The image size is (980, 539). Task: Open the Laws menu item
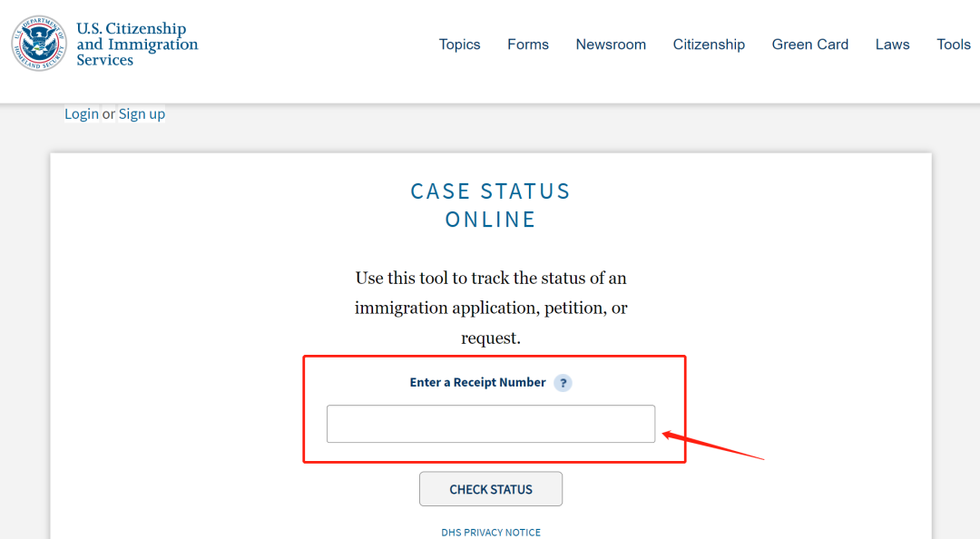click(x=892, y=44)
